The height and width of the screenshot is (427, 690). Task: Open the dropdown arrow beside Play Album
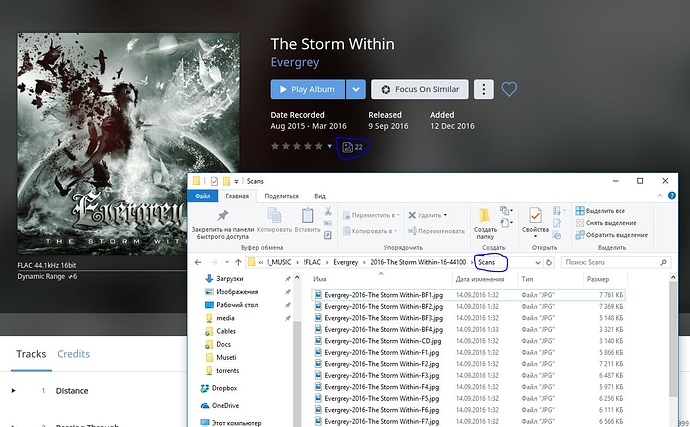click(356, 89)
